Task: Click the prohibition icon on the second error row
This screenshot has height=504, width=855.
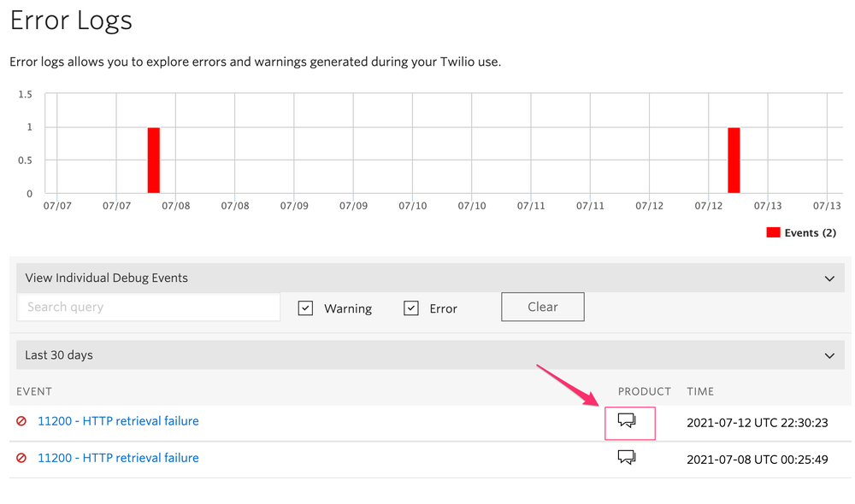Action: coord(20,458)
